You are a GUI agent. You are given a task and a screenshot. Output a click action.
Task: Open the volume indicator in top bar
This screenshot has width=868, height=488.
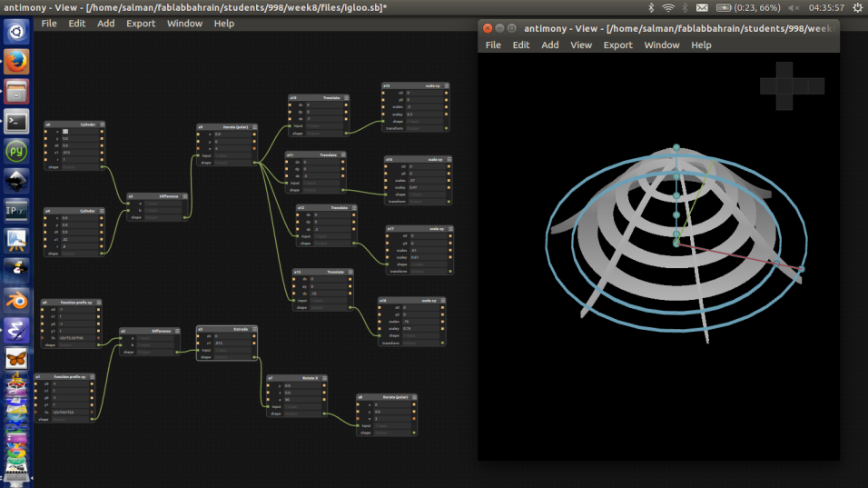tap(794, 8)
